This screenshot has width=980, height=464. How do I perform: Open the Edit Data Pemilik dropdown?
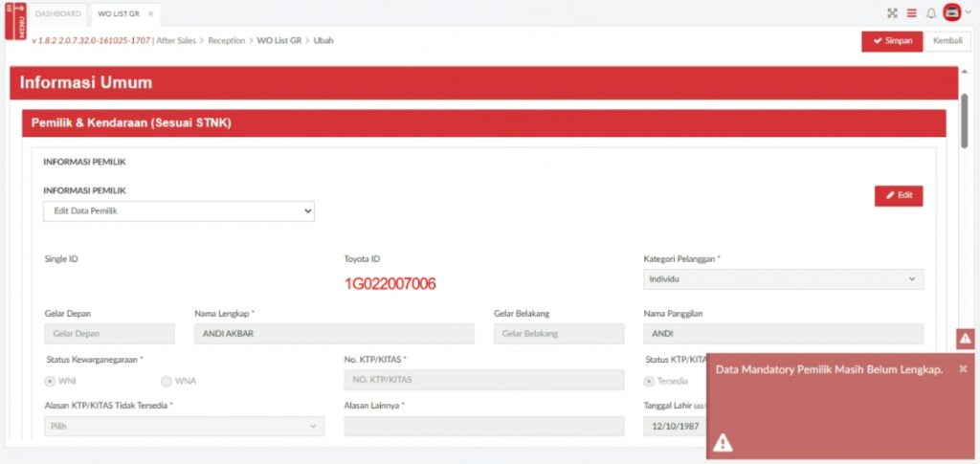[179, 210]
